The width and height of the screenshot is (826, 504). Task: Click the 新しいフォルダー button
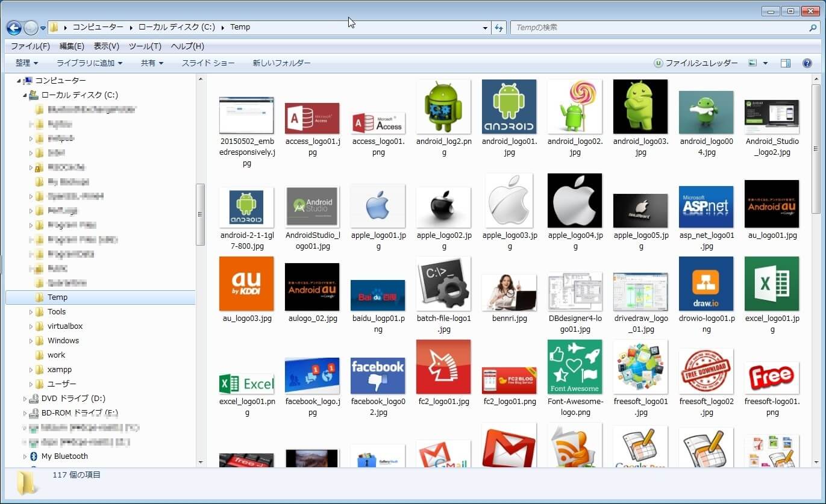(x=281, y=63)
